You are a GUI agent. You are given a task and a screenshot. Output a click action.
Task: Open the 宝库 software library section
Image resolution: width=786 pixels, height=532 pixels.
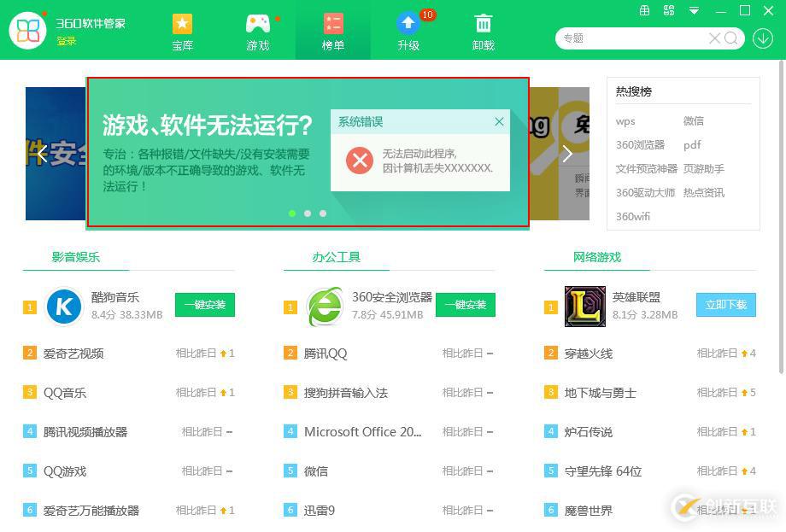click(182, 30)
